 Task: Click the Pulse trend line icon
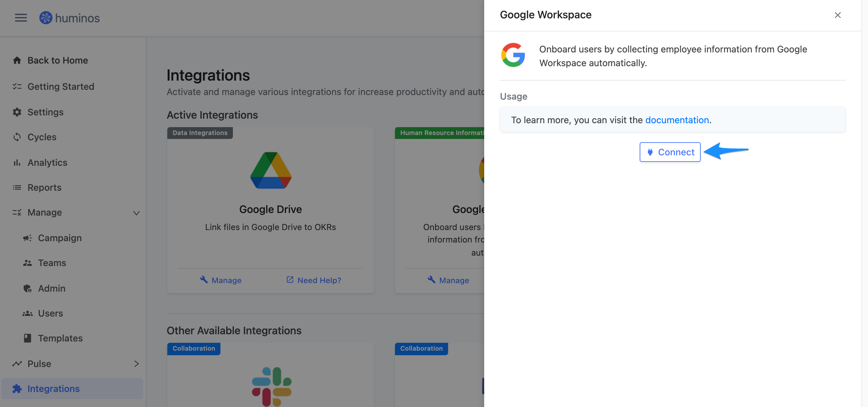(x=17, y=363)
